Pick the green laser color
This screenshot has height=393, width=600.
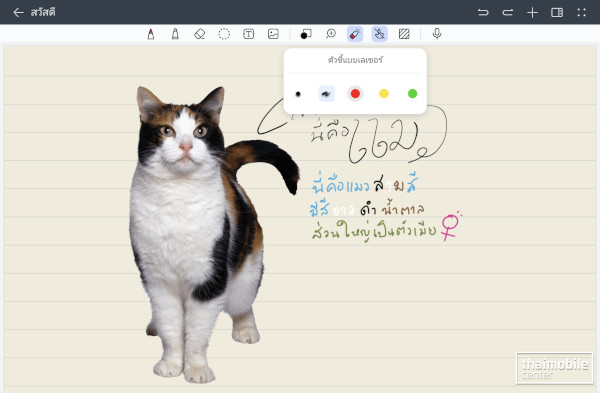(x=412, y=94)
